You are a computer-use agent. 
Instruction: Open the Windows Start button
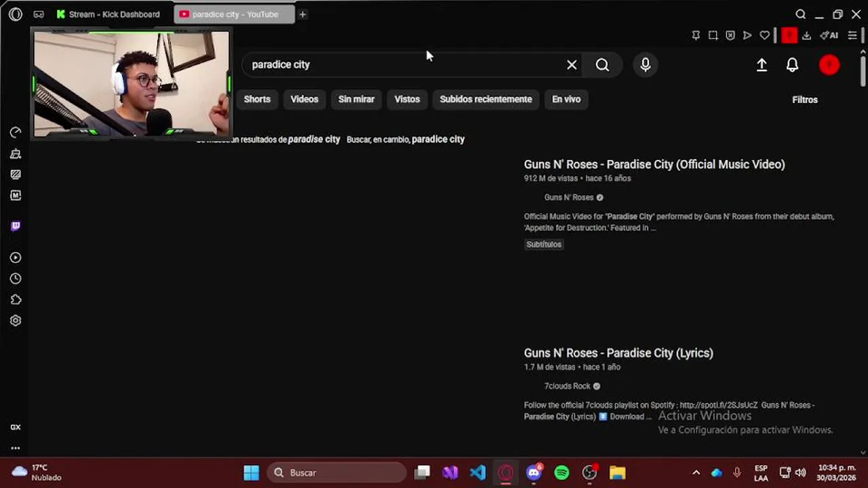click(x=251, y=472)
